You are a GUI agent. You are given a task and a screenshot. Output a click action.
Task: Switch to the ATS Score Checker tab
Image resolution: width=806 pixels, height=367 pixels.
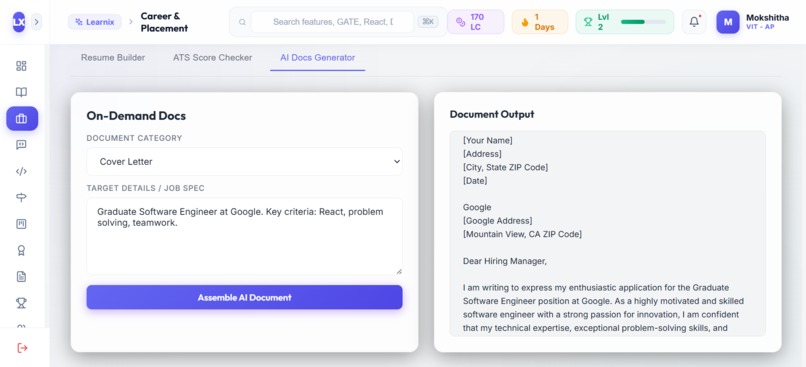212,58
